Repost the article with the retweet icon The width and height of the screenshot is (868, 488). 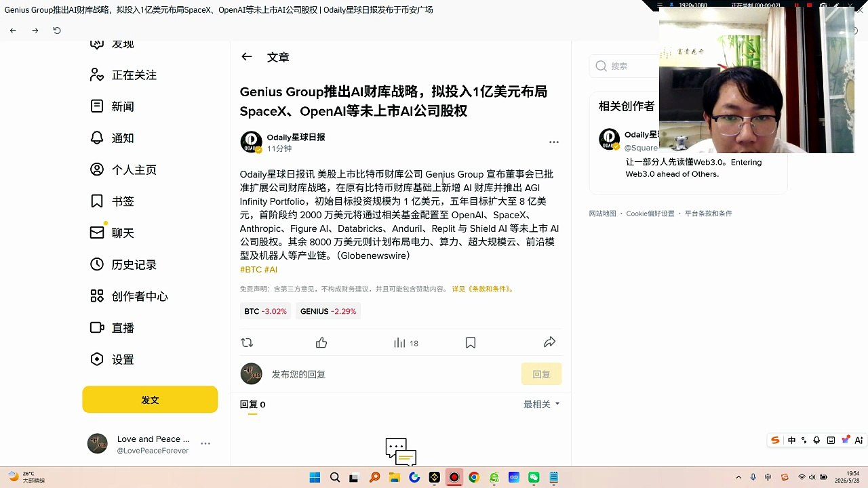click(x=247, y=343)
